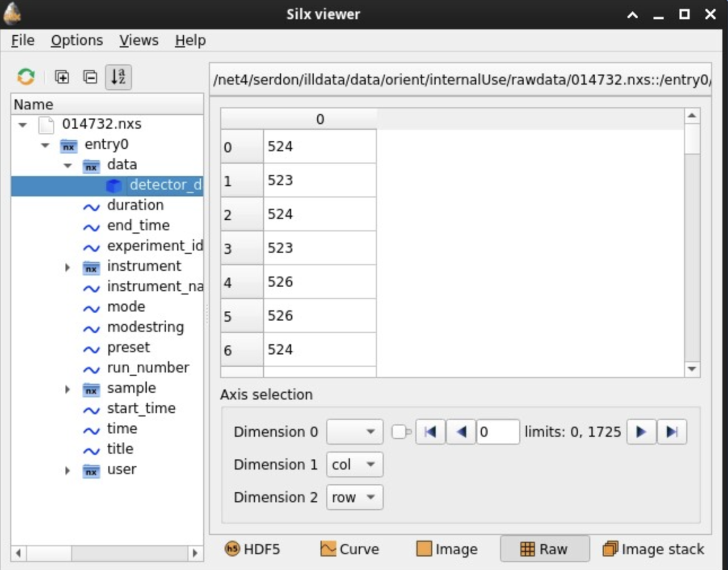Click tree horizontal scrollbar right arrow
The image size is (728, 570).
click(195, 553)
